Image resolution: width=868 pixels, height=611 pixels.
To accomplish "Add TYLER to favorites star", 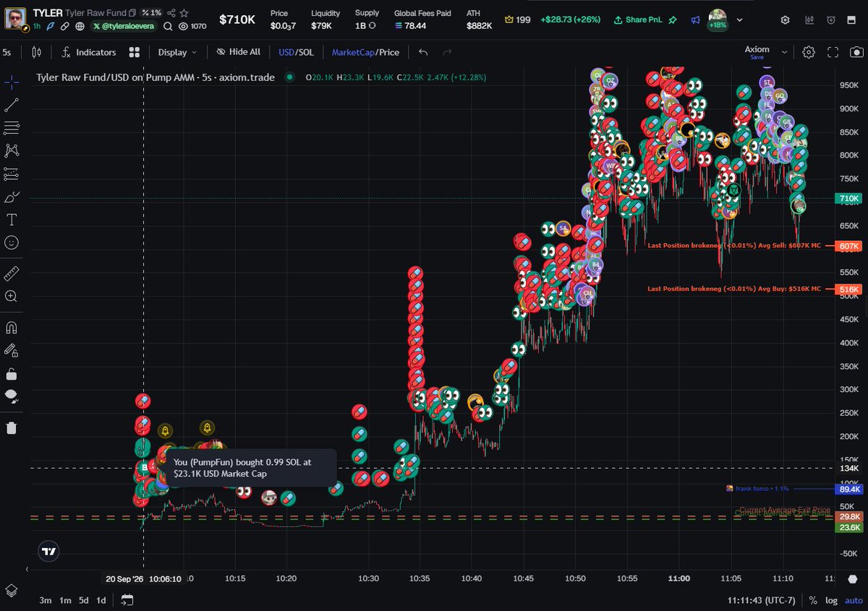I will (x=184, y=13).
